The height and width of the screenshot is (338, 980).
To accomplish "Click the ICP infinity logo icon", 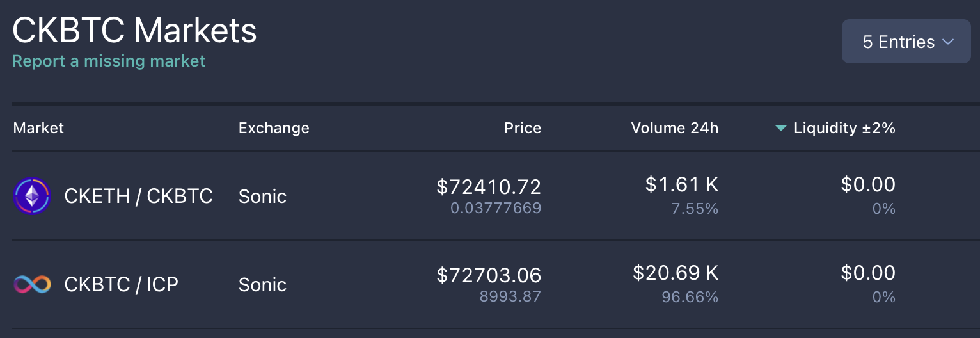I will point(31,284).
